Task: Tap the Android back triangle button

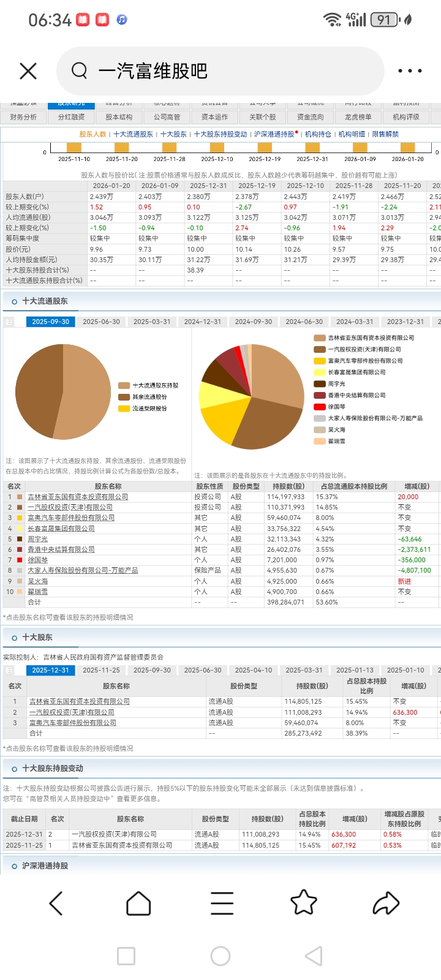Action: [x=314, y=956]
